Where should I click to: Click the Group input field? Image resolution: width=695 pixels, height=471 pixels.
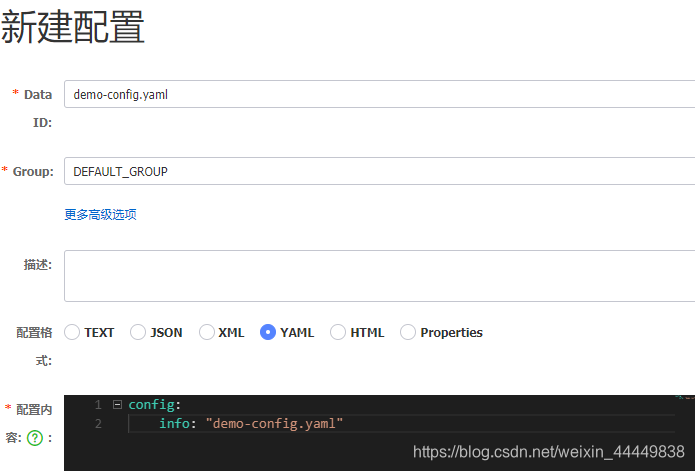[x=379, y=171]
